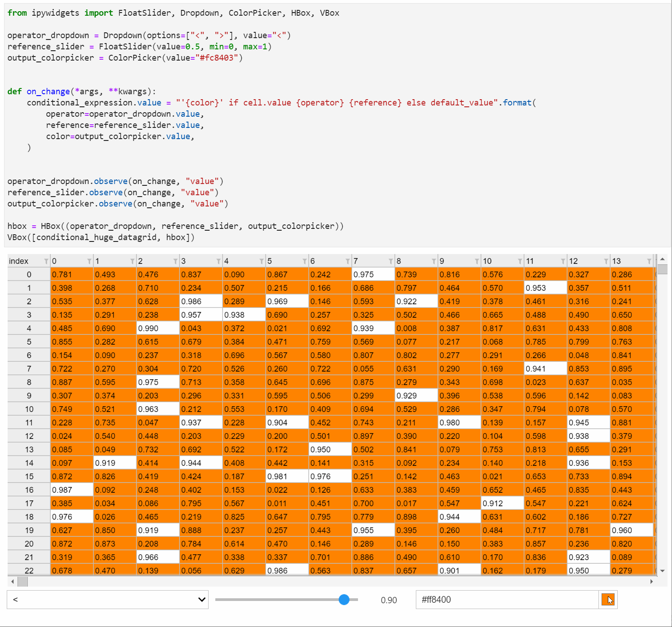Click column 7 header label
The height and width of the screenshot is (627, 672).
(356, 261)
